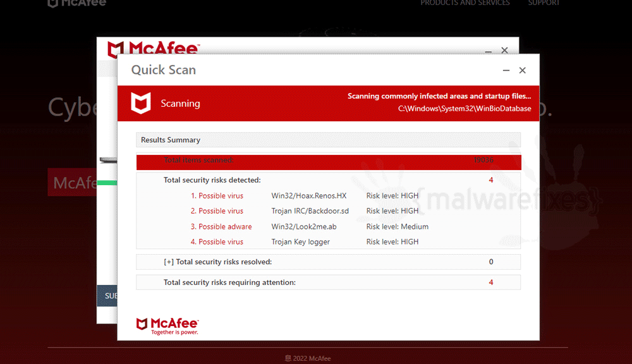632x364 pixels.
Task: Open the Support menu link
Action: click(544, 3)
